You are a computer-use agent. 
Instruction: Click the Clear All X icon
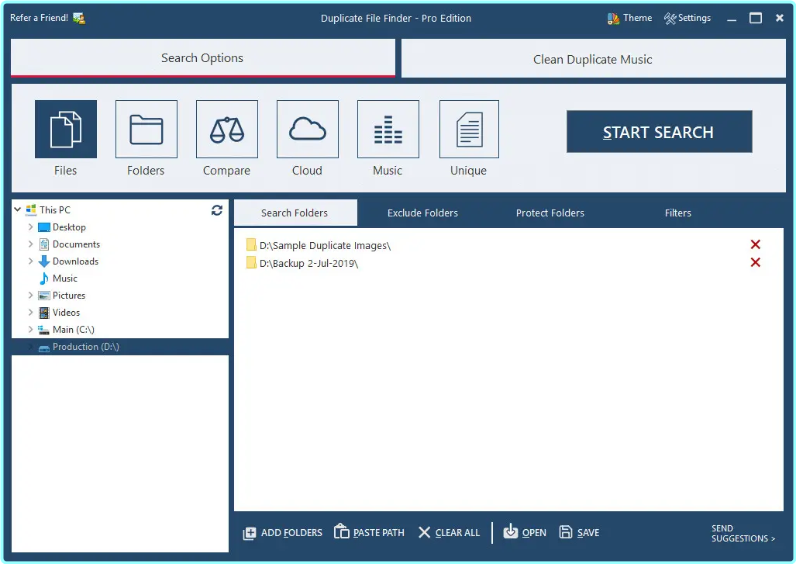(424, 533)
